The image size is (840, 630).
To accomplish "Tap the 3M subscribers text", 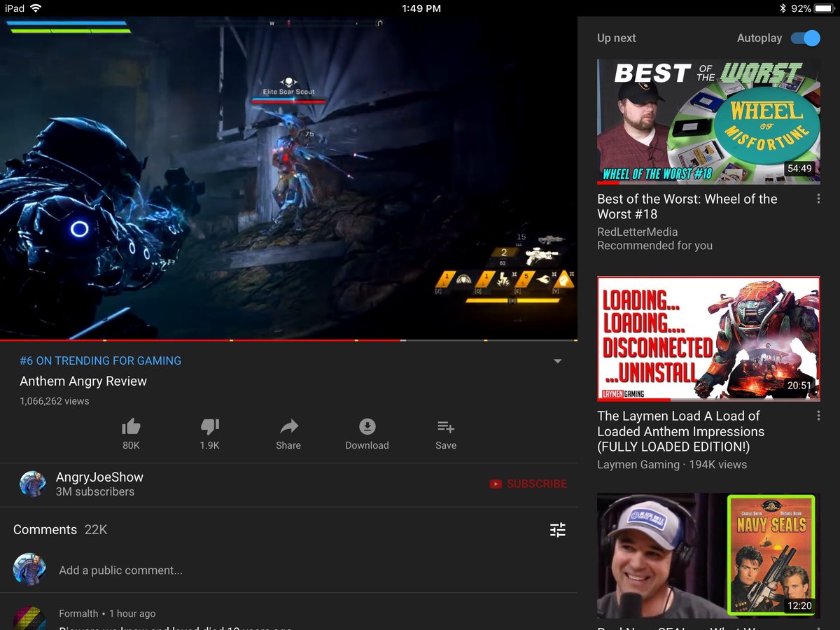I will click(x=95, y=491).
